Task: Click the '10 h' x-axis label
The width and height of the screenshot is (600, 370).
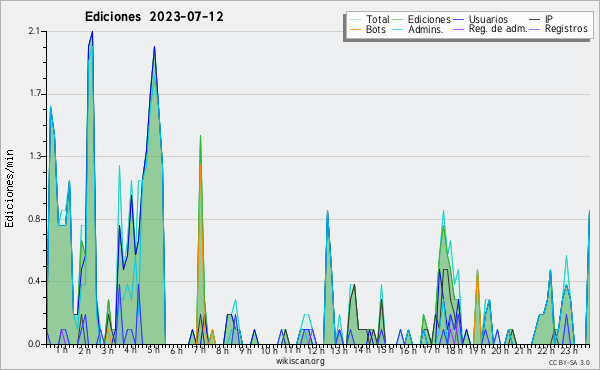Action: (269, 350)
